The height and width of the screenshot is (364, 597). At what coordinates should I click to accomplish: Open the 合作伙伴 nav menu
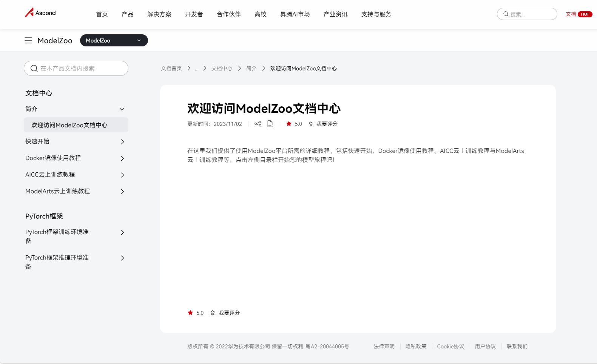click(229, 14)
